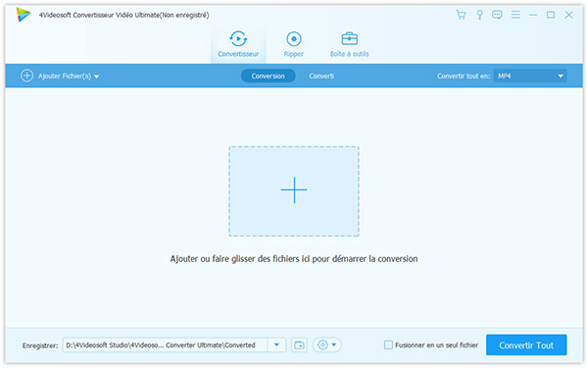The height and width of the screenshot is (368, 588).
Task: Expand the Ajouter Fichier(s) dropdown arrow
Action: point(97,77)
